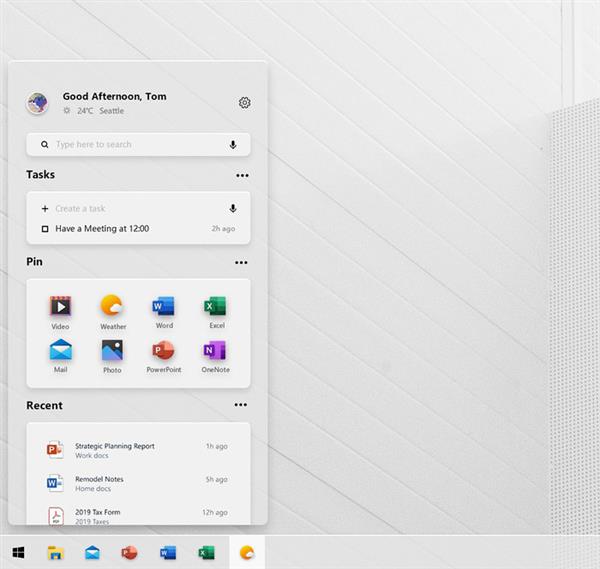Click the 'Type here to search' field

[130, 145]
